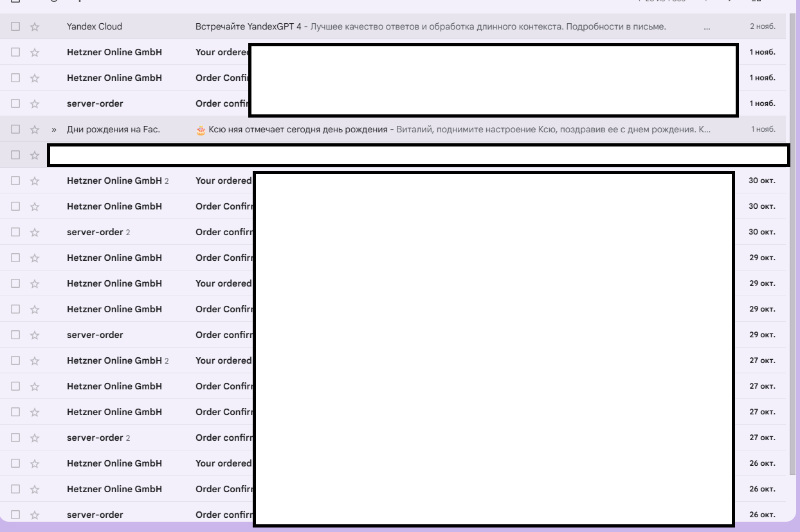The width and height of the screenshot is (800, 532).
Task: Star the server-order email from 29 окт.
Action: tap(35, 335)
